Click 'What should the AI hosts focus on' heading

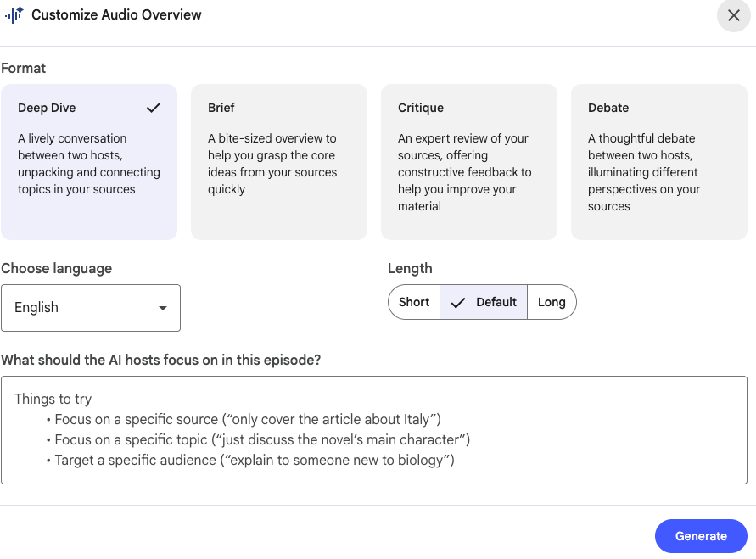pos(161,360)
